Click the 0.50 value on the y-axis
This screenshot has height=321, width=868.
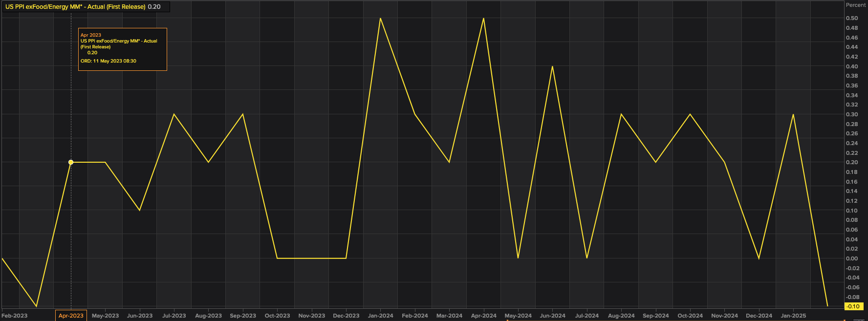point(852,18)
